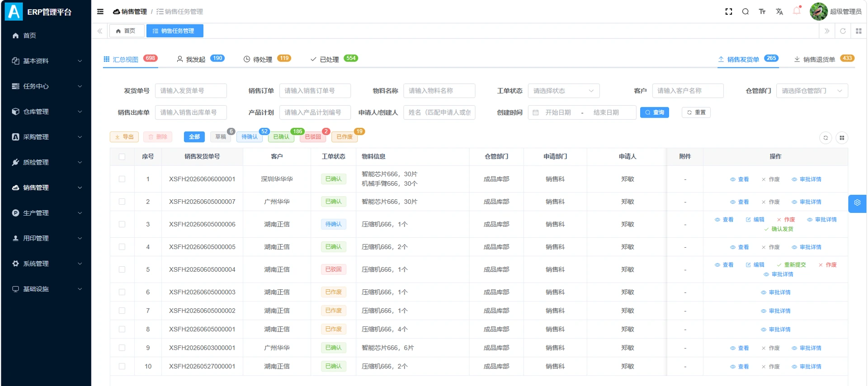The image size is (868, 386).
Task: Check row 10 XSFH20260527000001 checkbox
Action: coord(122,367)
